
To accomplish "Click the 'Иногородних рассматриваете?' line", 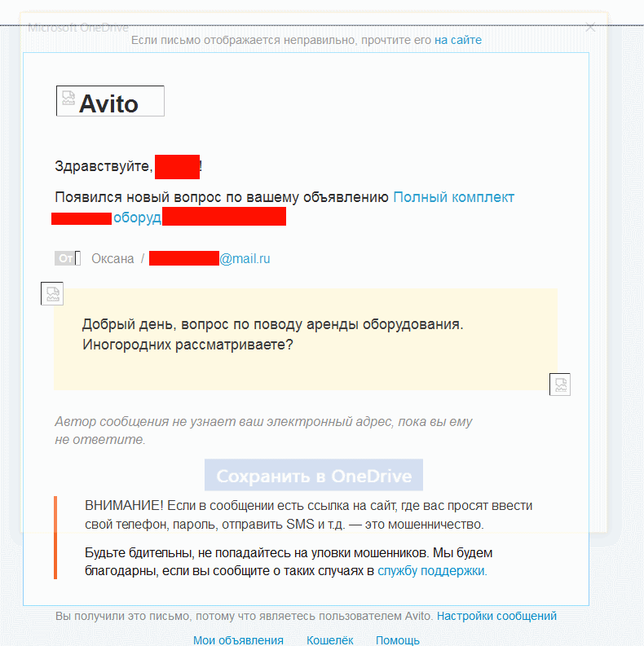I will pos(187,345).
